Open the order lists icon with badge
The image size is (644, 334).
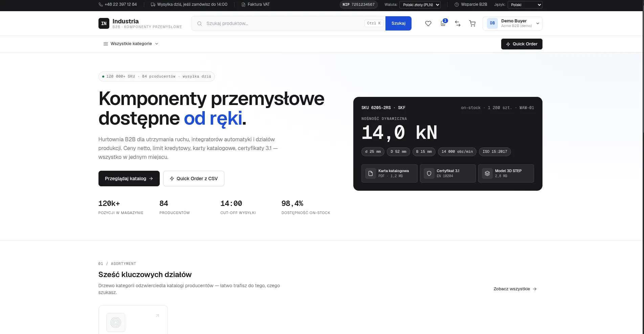coord(443,23)
